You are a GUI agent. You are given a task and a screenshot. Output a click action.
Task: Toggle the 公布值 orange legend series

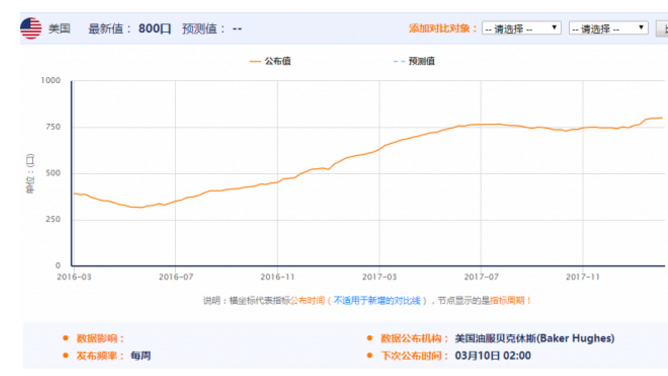tap(270, 61)
